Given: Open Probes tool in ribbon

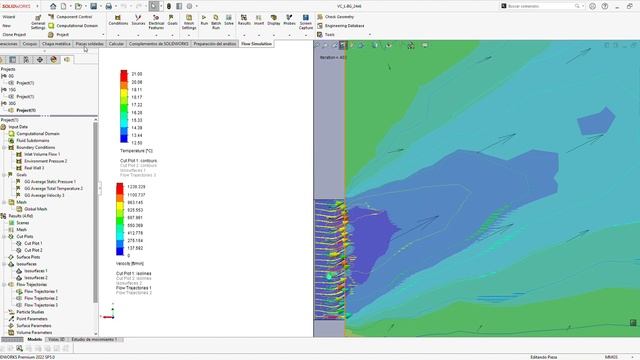Looking at the screenshot, I should coord(289,20).
